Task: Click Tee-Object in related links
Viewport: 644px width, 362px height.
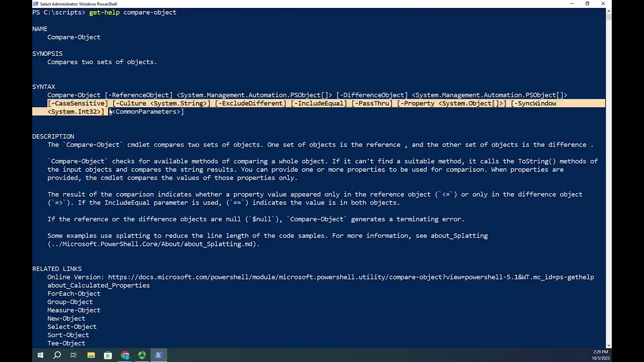Action: (x=66, y=343)
